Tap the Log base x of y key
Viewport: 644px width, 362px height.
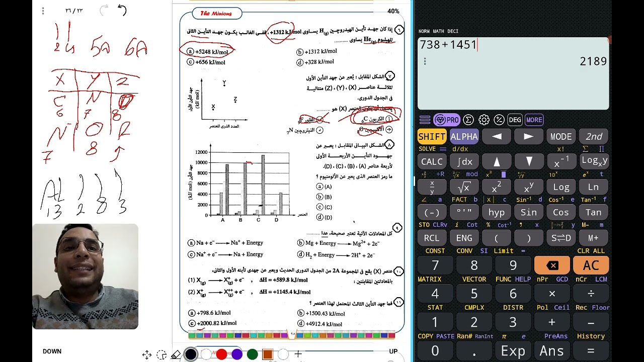pyautogui.click(x=594, y=162)
